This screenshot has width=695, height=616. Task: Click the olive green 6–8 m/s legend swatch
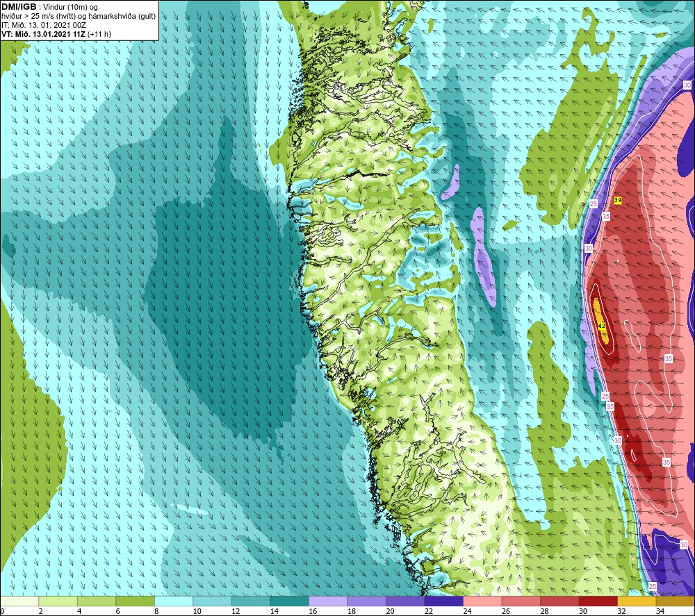click(x=136, y=601)
